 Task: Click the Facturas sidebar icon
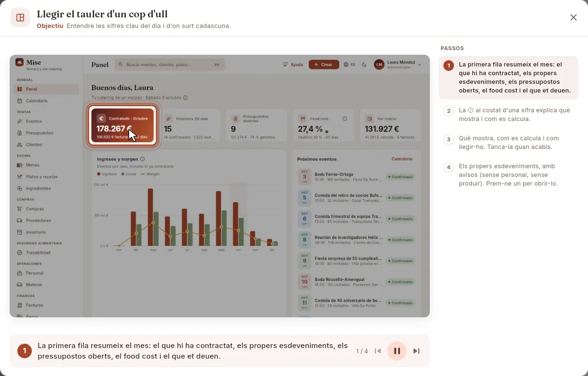coord(20,305)
